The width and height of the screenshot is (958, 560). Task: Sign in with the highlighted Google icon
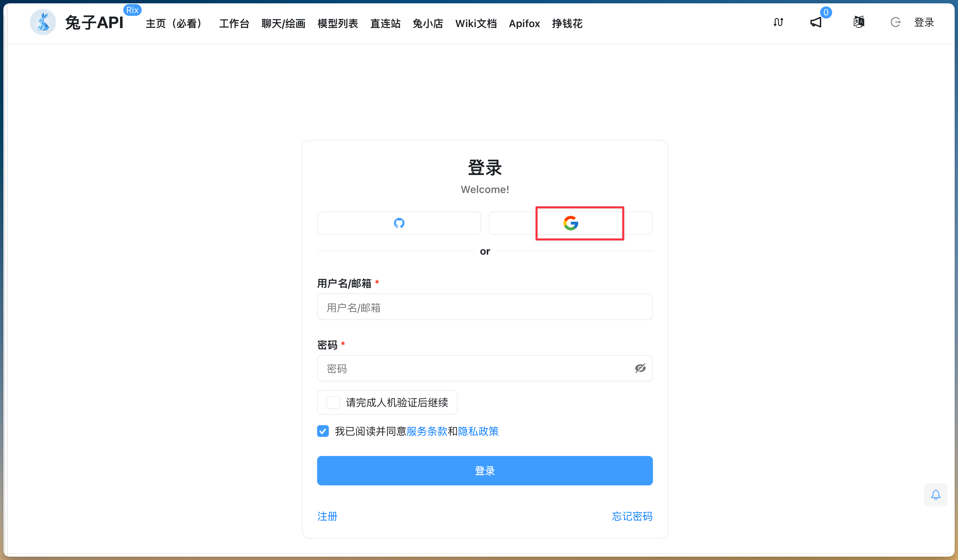571,223
